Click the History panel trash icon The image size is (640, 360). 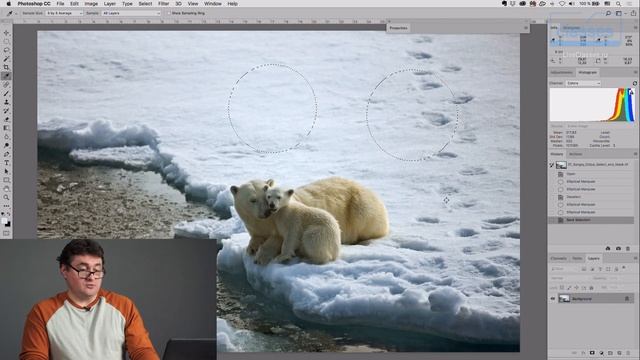point(628,248)
